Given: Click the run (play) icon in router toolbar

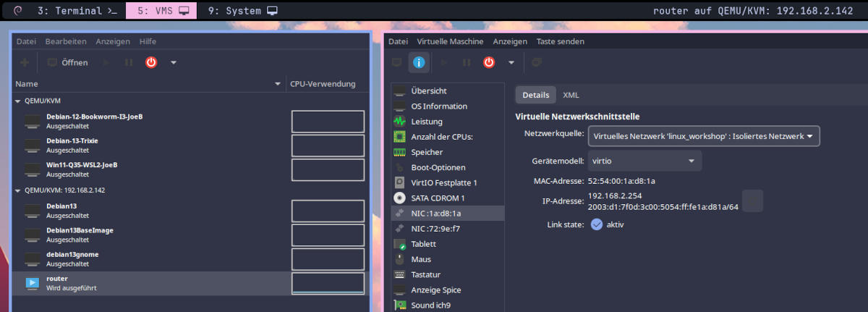Looking at the screenshot, I should coord(445,62).
